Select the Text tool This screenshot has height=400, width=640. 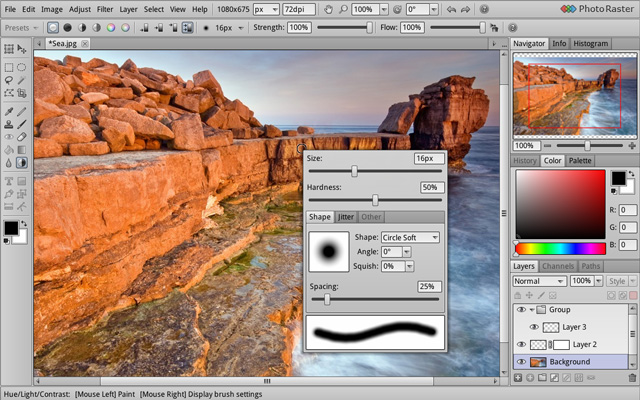coord(9,181)
